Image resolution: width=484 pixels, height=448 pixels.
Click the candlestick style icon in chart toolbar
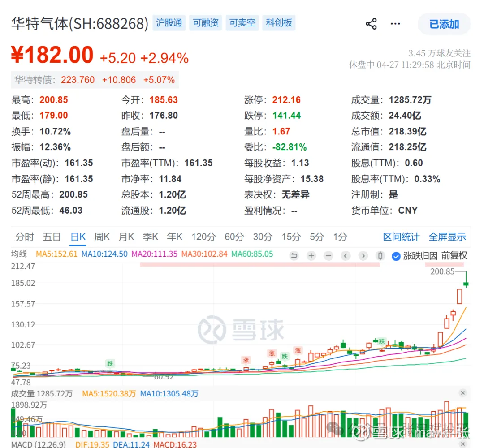tap(380, 255)
